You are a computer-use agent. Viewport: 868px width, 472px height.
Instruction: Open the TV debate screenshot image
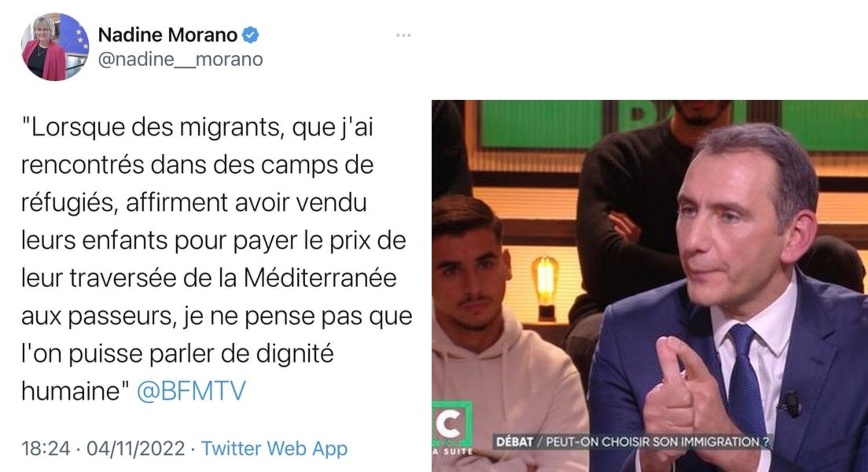(x=650, y=286)
